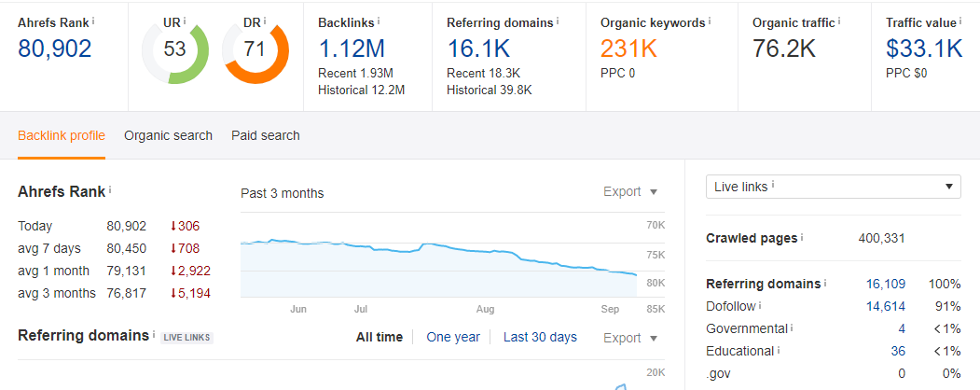Open the 4 governmental domains link
The image size is (980, 390).
902,328
